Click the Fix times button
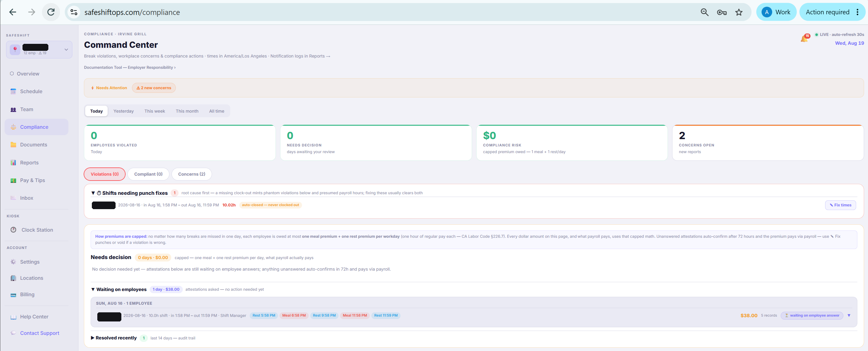 [840, 205]
